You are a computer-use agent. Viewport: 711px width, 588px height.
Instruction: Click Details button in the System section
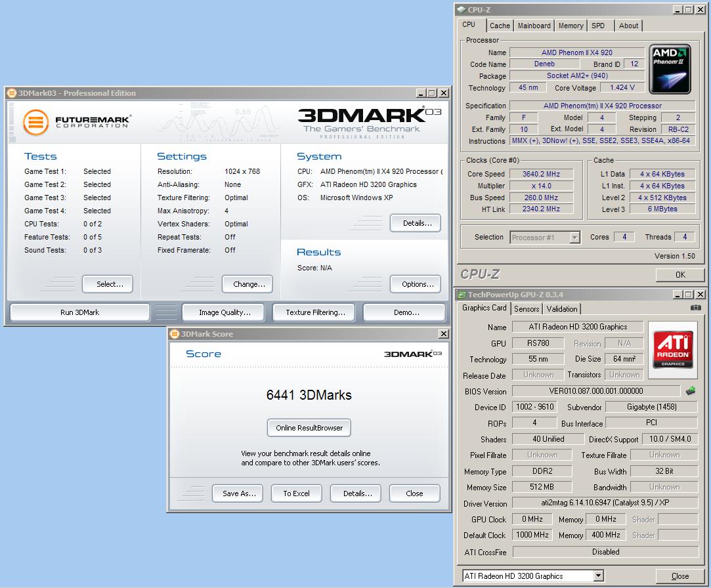pos(417,223)
